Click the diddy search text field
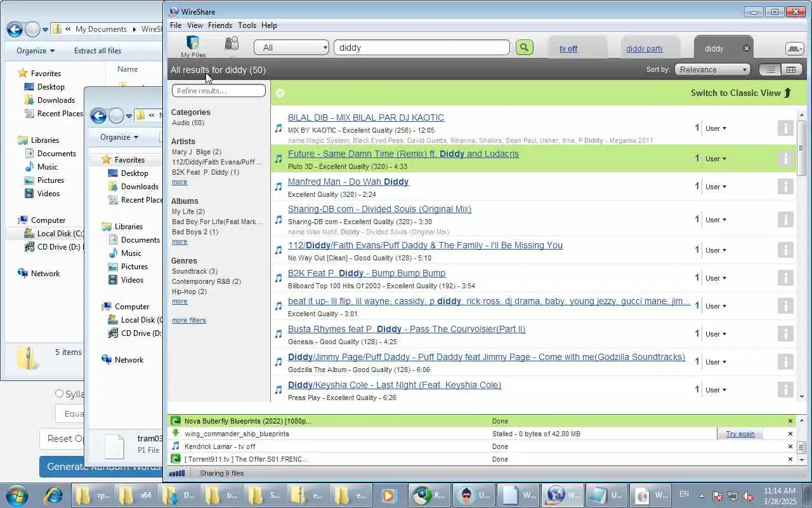The image size is (812, 508). pos(422,48)
